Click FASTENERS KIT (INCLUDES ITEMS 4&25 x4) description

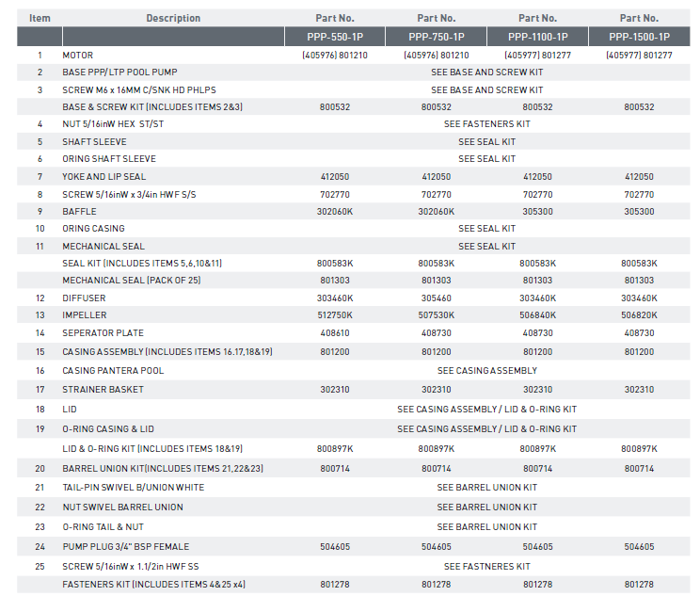coord(153,585)
